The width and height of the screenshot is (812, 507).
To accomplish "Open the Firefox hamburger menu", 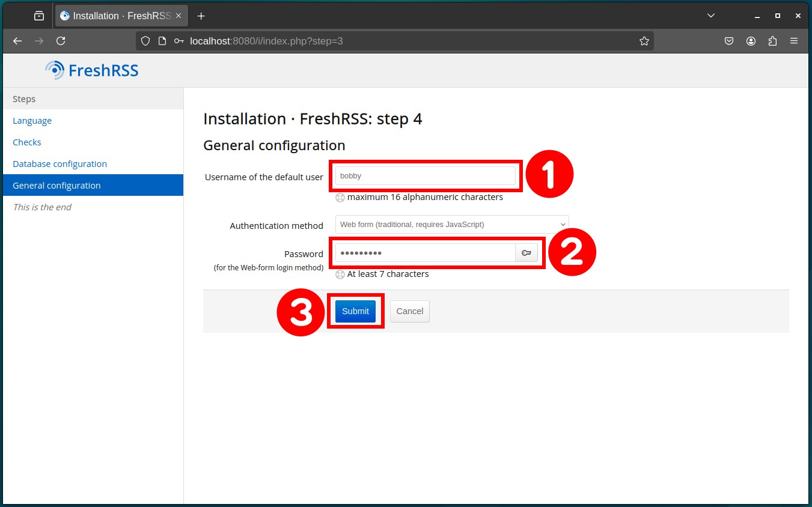I will 794,41.
